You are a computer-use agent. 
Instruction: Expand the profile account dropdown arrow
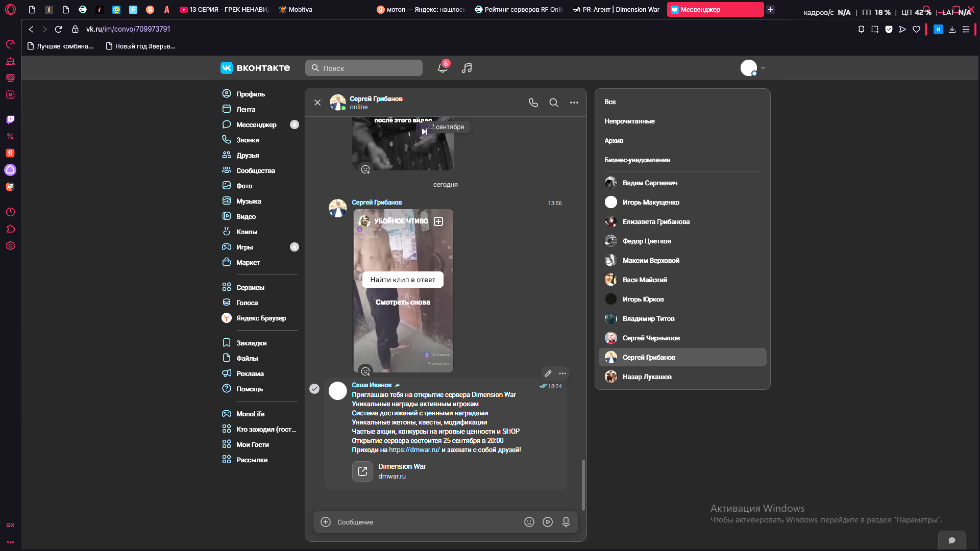pyautogui.click(x=763, y=68)
